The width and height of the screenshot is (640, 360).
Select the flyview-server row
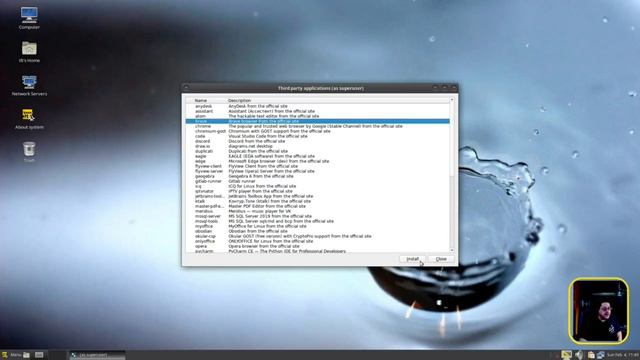click(x=318, y=171)
